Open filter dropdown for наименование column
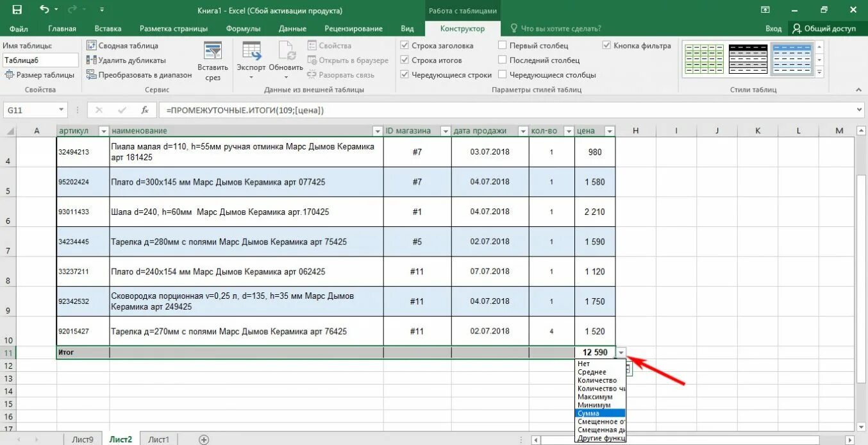 (x=378, y=131)
